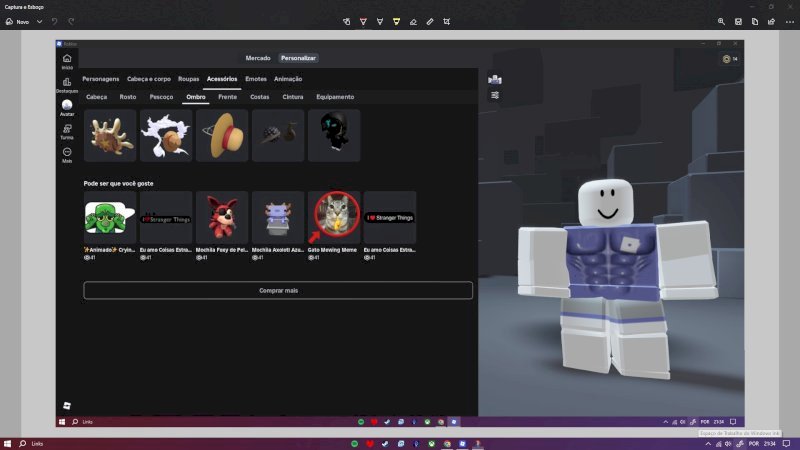Click the Novo new snip button
This screenshot has width=800, height=450.
click(17, 22)
